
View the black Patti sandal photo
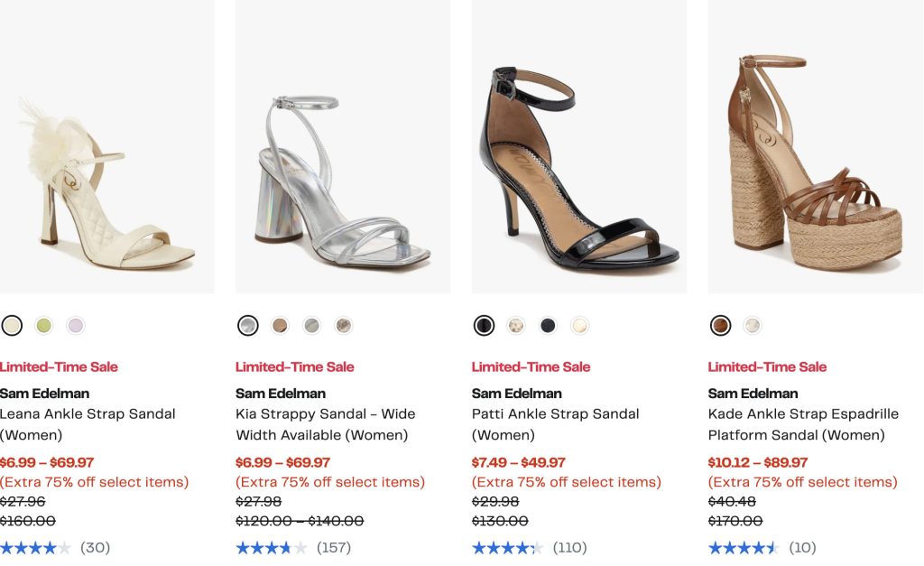pos(578,172)
